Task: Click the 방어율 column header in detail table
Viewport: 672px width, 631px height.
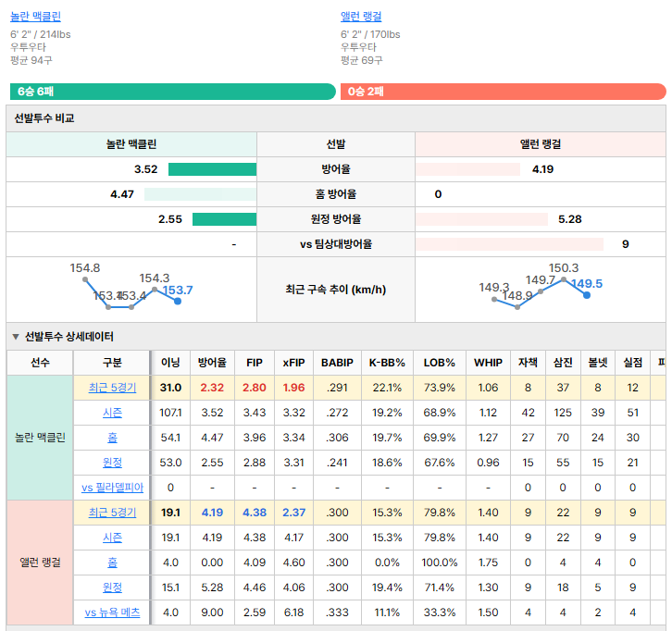Action: point(212,363)
